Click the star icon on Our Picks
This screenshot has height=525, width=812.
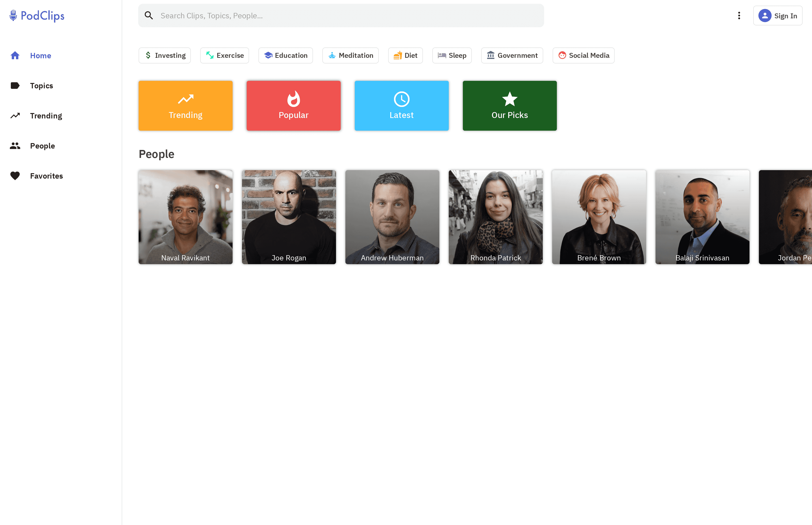[x=509, y=100]
